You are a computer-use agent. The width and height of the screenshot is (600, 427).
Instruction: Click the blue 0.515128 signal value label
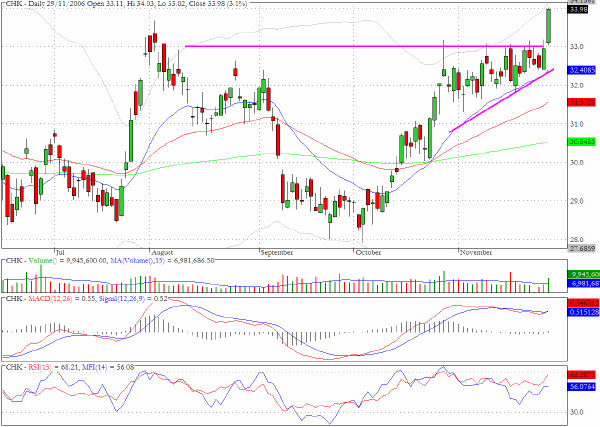(x=584, y=312)
